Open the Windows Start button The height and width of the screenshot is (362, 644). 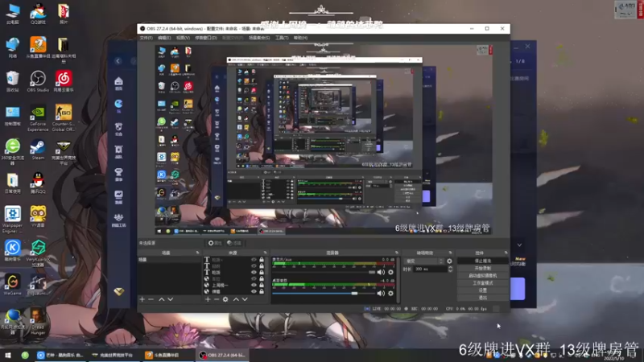[8, 355]
